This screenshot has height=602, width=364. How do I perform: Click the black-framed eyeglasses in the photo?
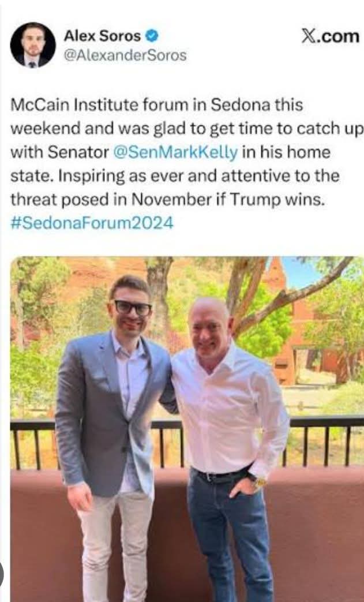(x=133, y=308)
